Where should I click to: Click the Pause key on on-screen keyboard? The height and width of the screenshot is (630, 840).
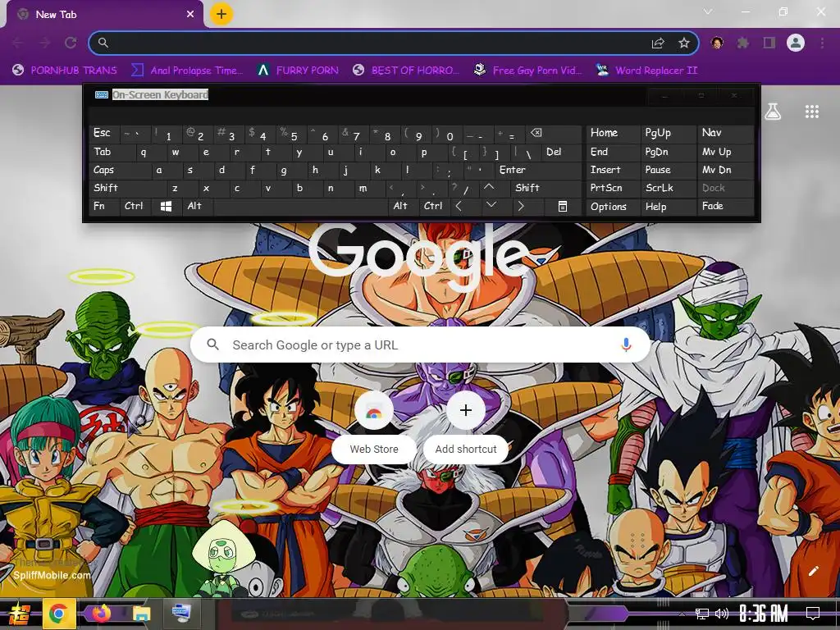[x=669, y=170]
